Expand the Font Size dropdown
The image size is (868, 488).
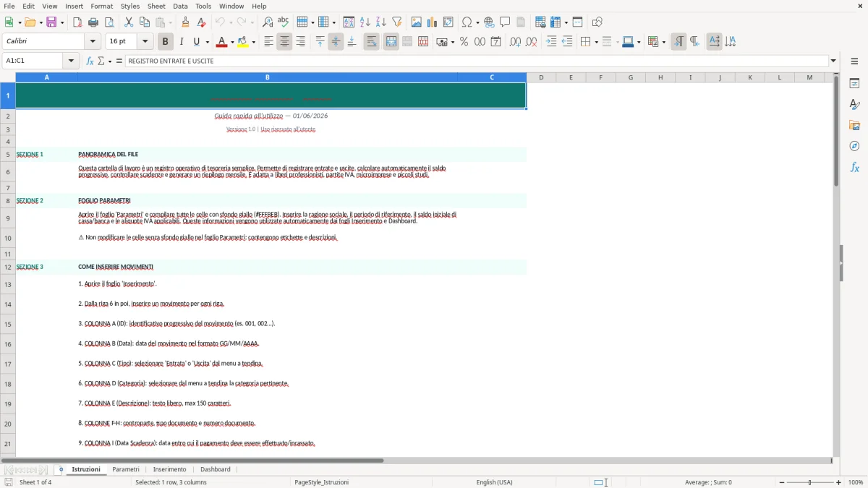pyautogui.click(x=145, y=42)
